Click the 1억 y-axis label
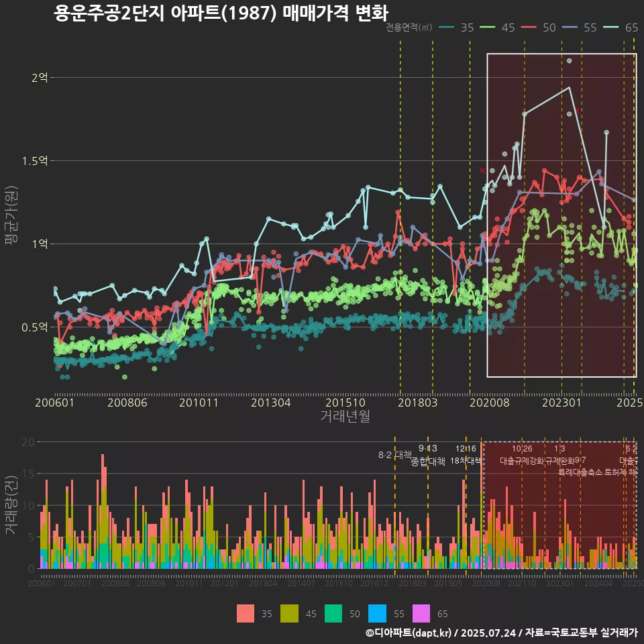Viewport: 644px width, 644px height. [x=40, y=244]
